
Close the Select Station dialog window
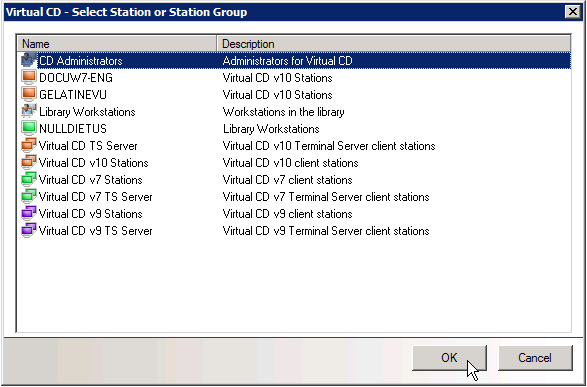point(573,12)
